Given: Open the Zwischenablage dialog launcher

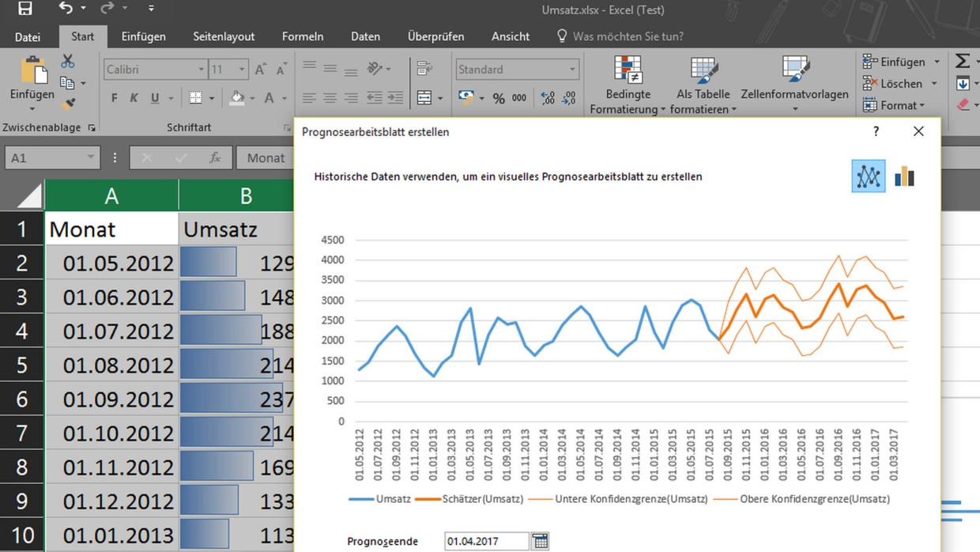Looking at the screenshot, I should 92,127.
